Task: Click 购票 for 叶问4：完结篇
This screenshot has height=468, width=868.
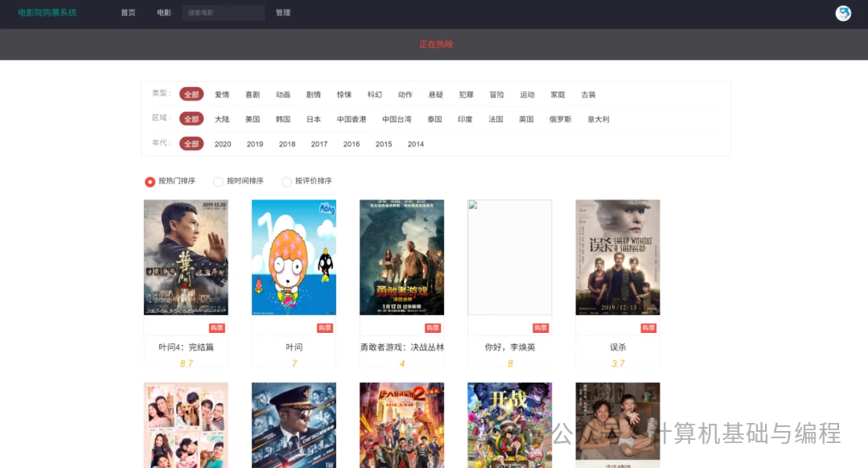Action: tap(217, 328)
